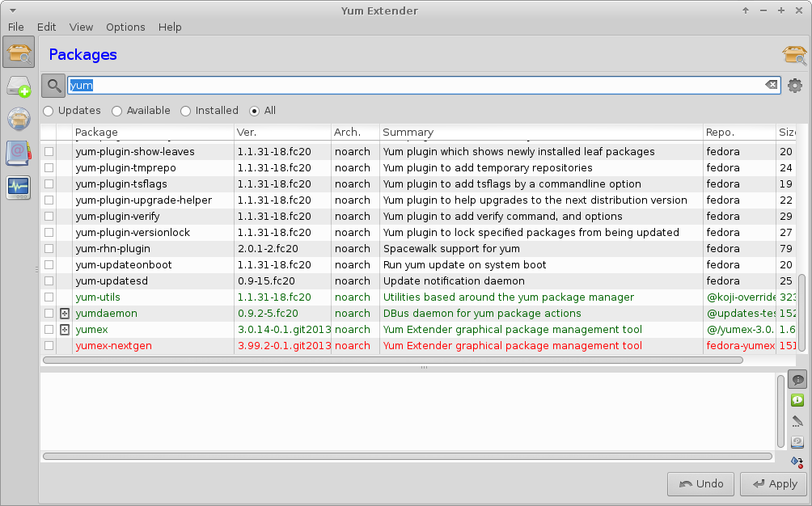Check the yum-plugin-show-leaves package

(x=49, y=152)
